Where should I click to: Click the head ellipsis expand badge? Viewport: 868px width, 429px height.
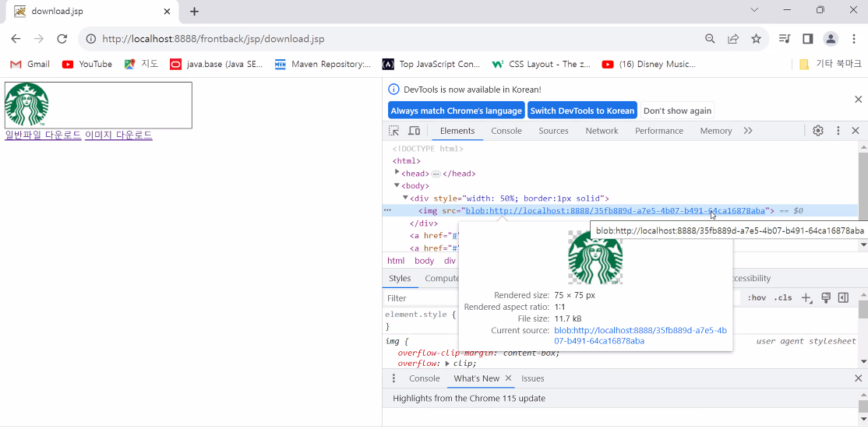[436, 174]
